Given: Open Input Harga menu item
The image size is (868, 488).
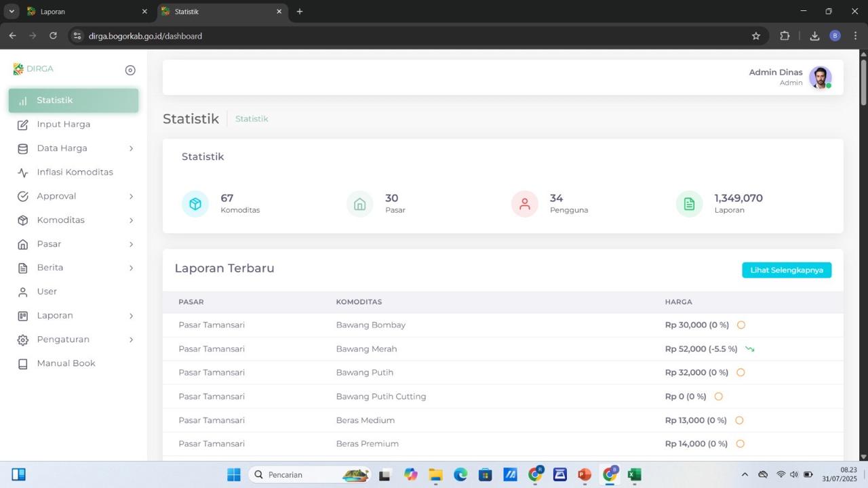Looking at the screenshot, I should (x=63, y=125).
